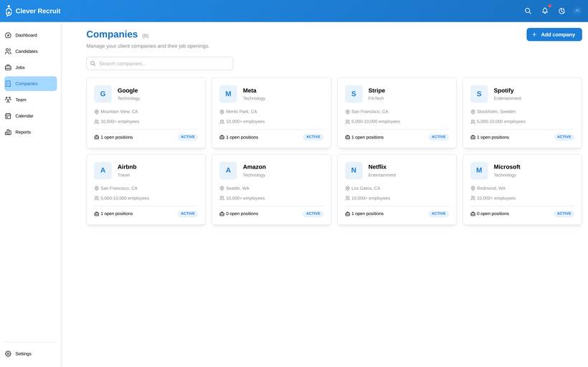Open the Meta company name
Screen dimensions: 588x367
[x=250, y=90]
